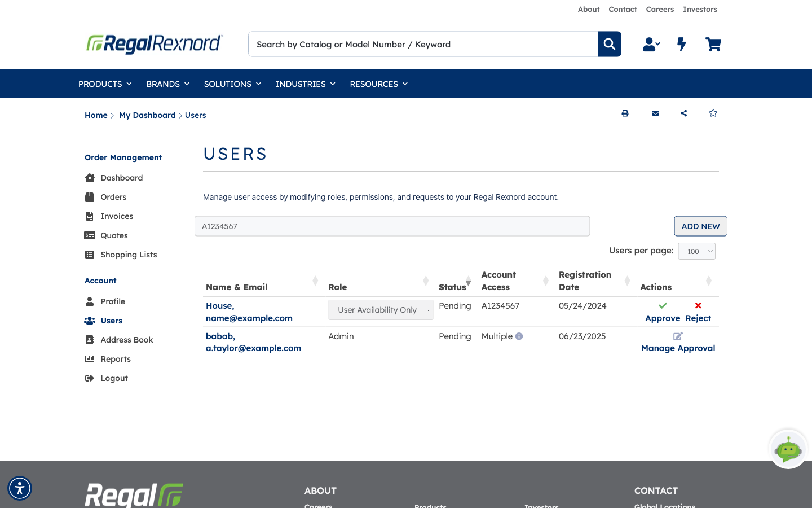Click the Manage Approval edit icon
812x508 pixels.
[x=678, y=336]
